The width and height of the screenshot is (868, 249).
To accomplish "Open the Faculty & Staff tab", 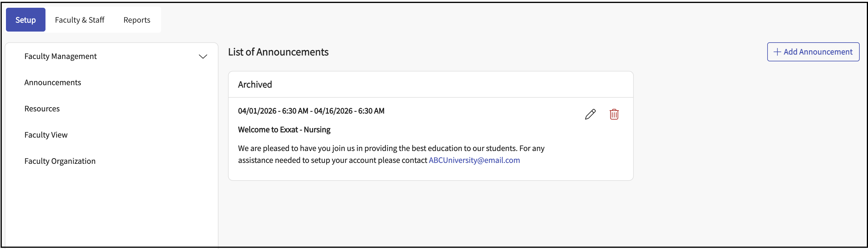I will (x=80, y=20).
